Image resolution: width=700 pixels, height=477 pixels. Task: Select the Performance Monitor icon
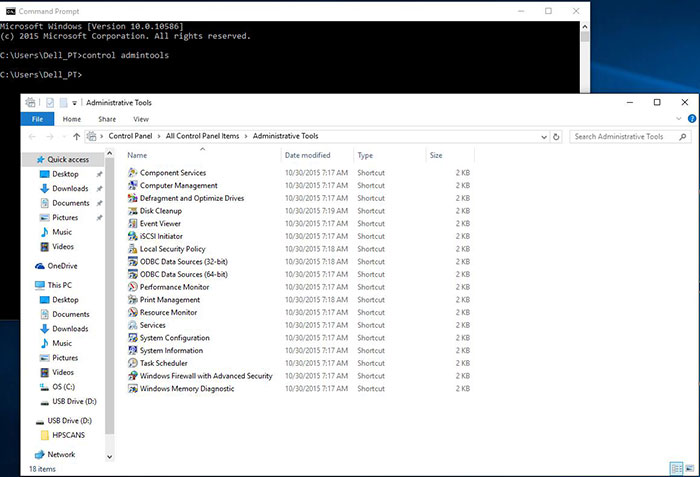133,287
